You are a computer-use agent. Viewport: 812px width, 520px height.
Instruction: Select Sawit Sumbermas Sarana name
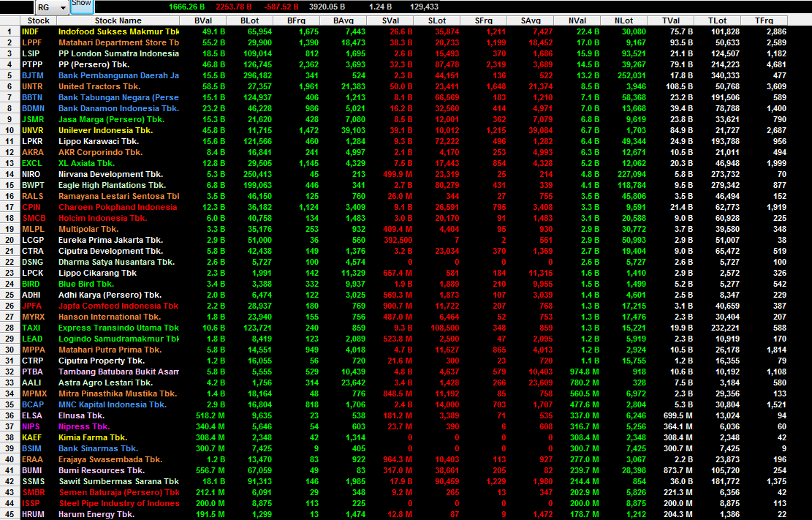[118, 481]
